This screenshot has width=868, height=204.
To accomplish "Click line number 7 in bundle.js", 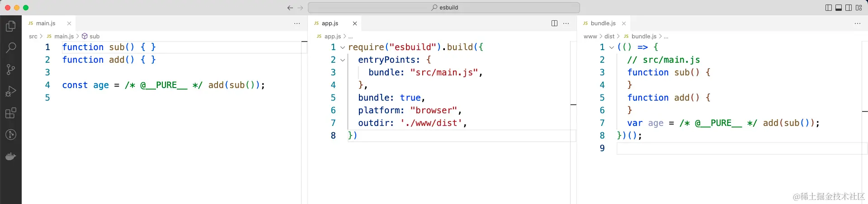I will (x=602, y=123).
